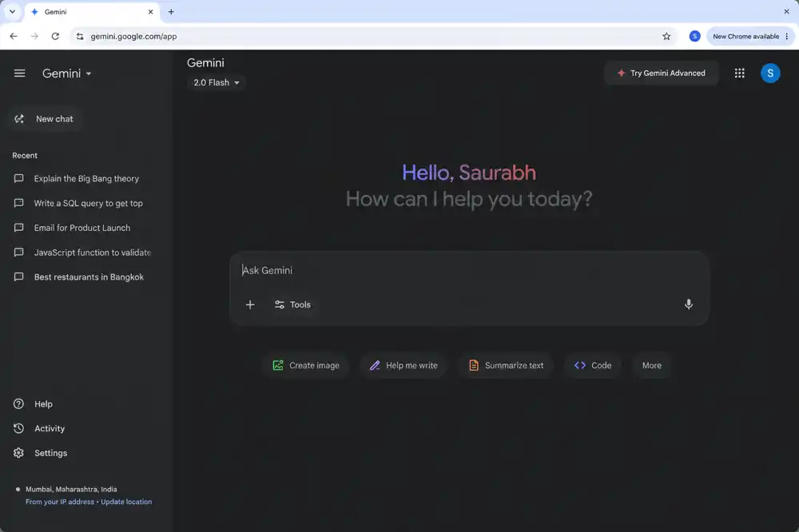799x532 pixels.
Task: Click the Settings label in sidebar
Action: (51, 453)
